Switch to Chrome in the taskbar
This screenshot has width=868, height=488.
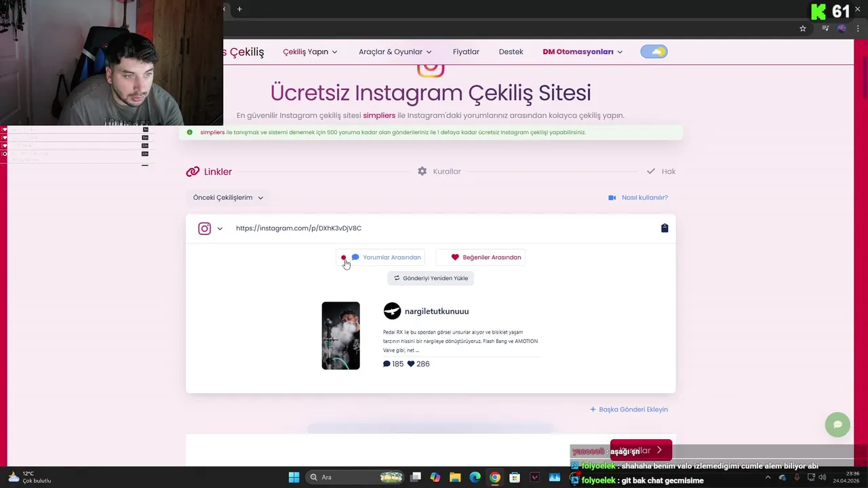click(495, 477)
